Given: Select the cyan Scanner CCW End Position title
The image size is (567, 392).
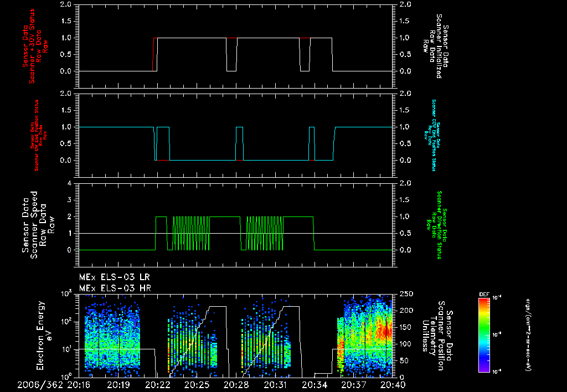Looking at the screenshot, I should [432, 135].
